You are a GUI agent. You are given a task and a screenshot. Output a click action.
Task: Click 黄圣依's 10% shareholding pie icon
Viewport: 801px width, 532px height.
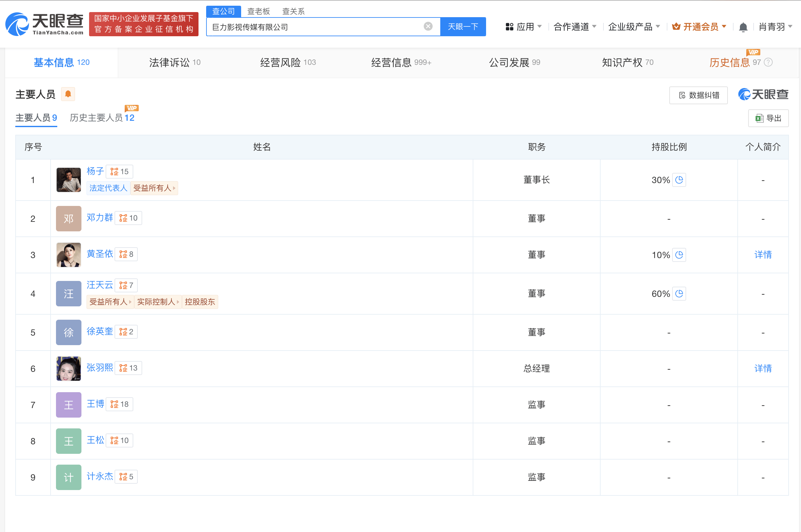coord(679,255)
